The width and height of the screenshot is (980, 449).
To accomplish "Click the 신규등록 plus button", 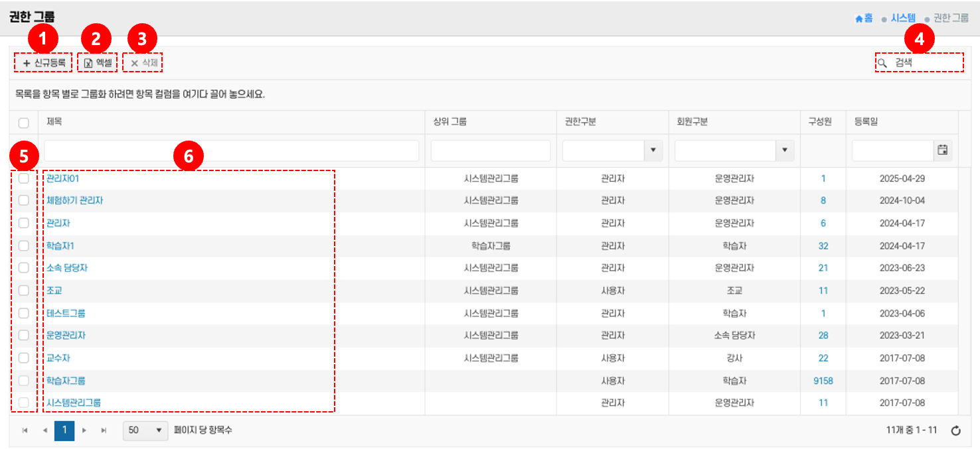I will click(x=44, y=63).
